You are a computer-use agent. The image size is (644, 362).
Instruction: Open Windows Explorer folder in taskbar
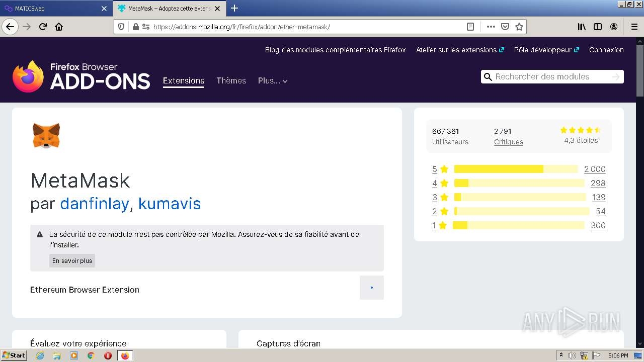57,355
